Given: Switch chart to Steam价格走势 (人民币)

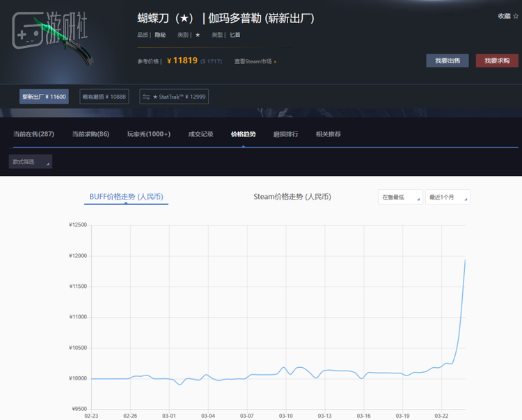Looking at the screenshot, I should pos(292,197).
